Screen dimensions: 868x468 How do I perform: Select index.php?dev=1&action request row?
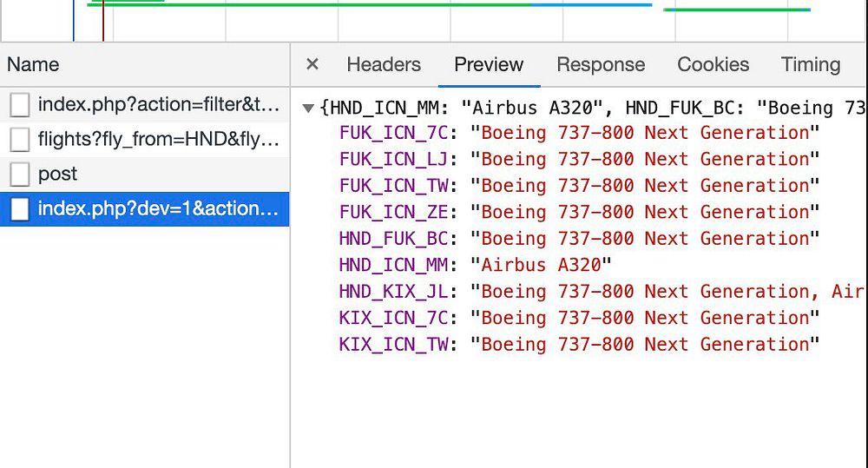144,208
